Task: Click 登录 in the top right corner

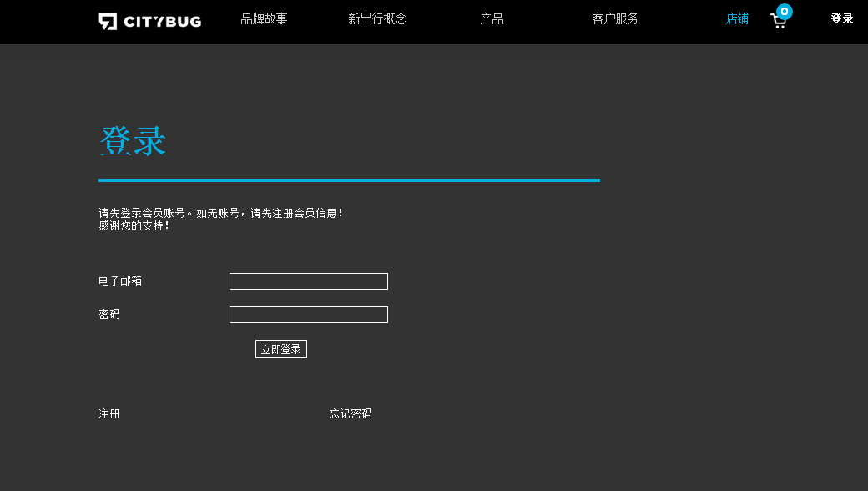Action: pos(841,19)
